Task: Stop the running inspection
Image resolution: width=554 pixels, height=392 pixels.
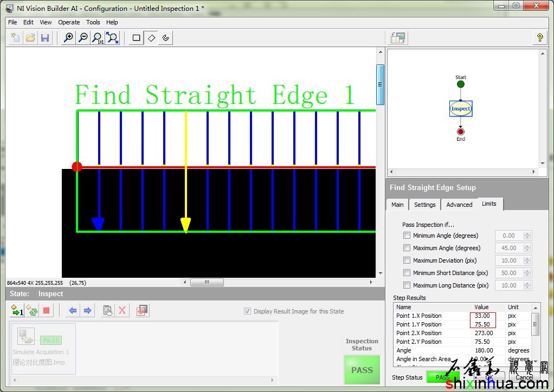Action: coord(46,310)
